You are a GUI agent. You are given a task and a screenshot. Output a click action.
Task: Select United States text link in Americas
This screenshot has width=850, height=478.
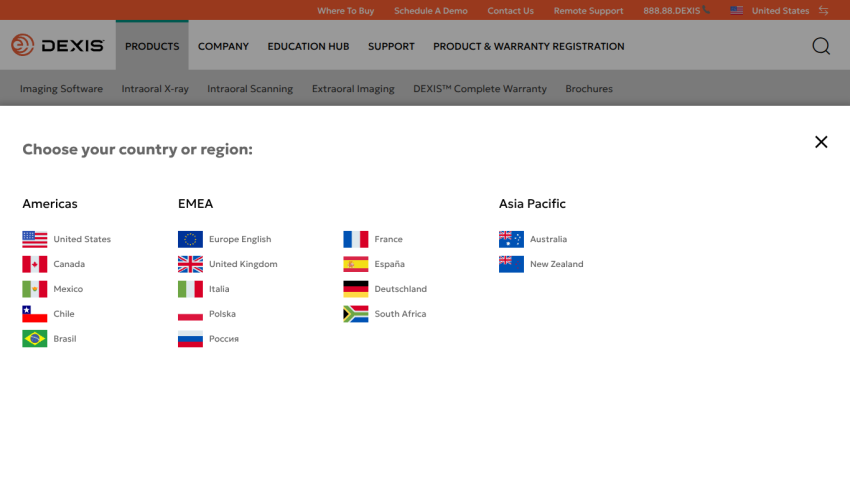(x=82, y=239)
